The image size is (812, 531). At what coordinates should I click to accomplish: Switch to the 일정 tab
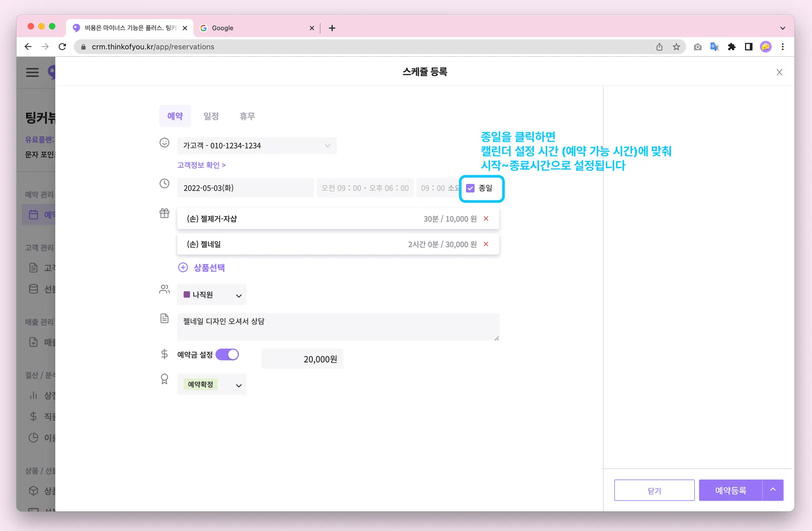(x=211, y=116)
